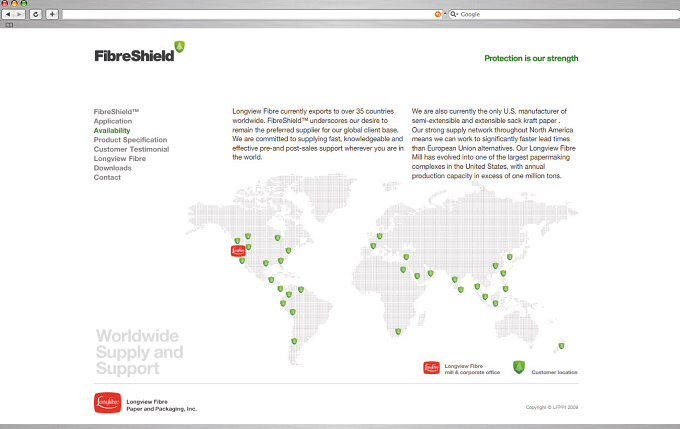Click the red Longview Fibre mill marker on map
The height and width of the screenshot is (429, 680).
coord(238,251)
